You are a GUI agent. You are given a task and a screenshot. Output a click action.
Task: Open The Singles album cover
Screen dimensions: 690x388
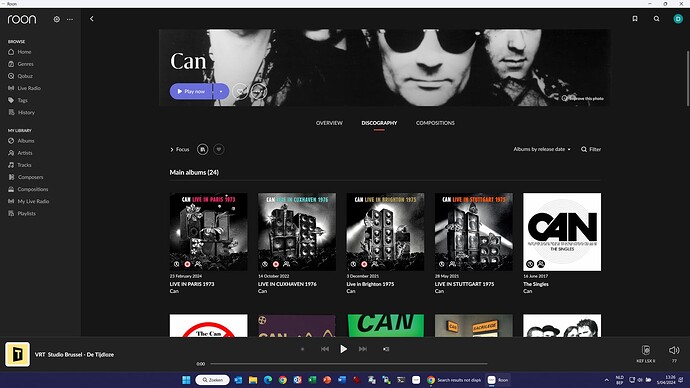[562, 232]
